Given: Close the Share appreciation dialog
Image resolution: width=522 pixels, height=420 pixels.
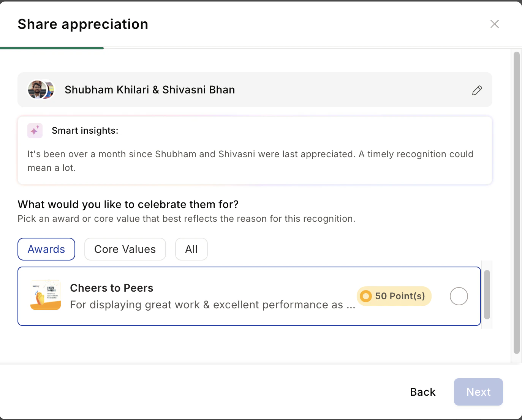Looking at the screenshot, I should click(494, 24).
